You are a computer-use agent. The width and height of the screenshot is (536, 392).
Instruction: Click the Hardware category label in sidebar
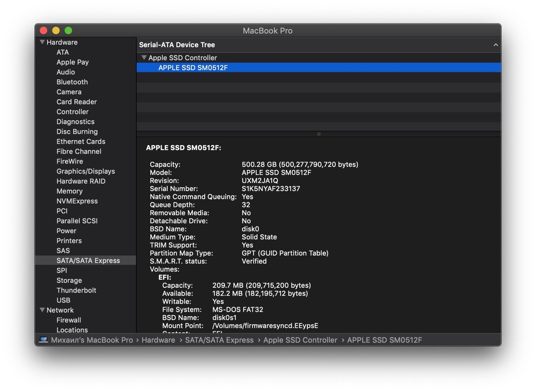pos(62,42)
